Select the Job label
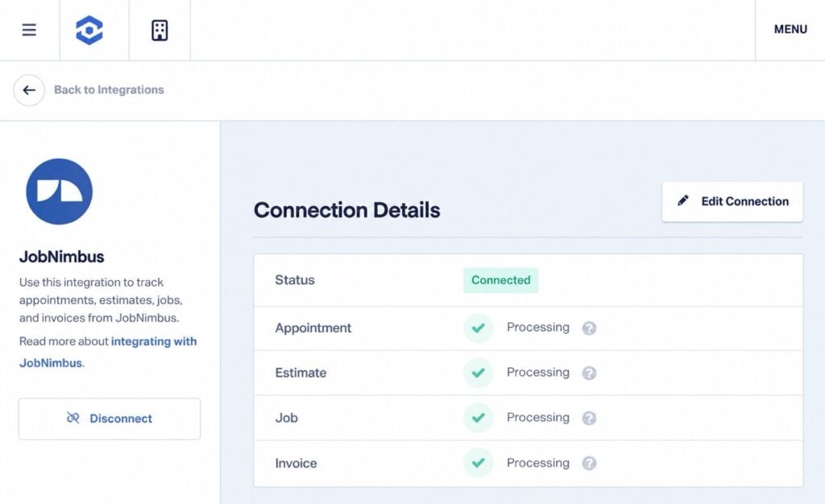 pos(286,418)
